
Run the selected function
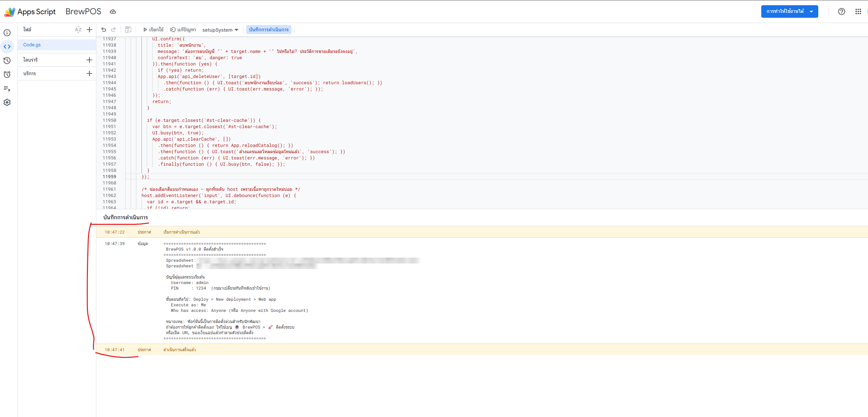[153, 30]
